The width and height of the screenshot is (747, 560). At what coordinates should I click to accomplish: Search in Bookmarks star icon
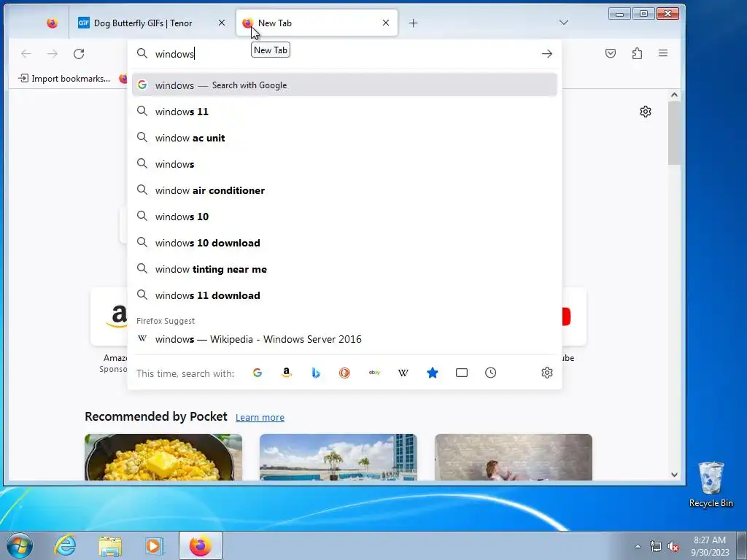pyautogui.click(x=432, y=373)
